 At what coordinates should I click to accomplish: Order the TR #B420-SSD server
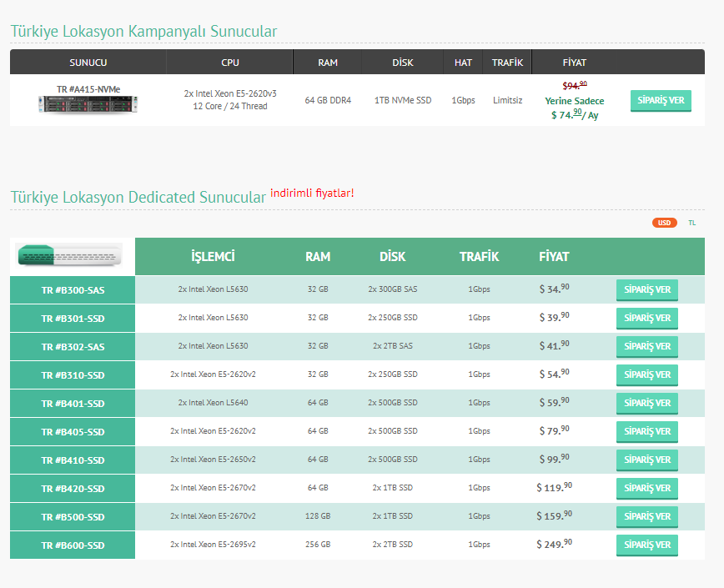coord(647,488)
